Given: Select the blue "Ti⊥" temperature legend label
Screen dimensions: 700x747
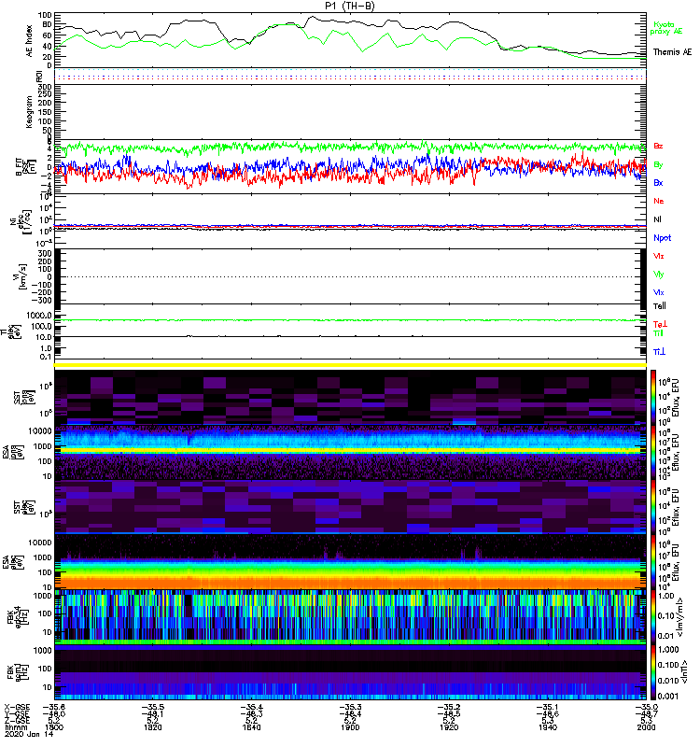Looking at the screenshot, I should (659, 352).
